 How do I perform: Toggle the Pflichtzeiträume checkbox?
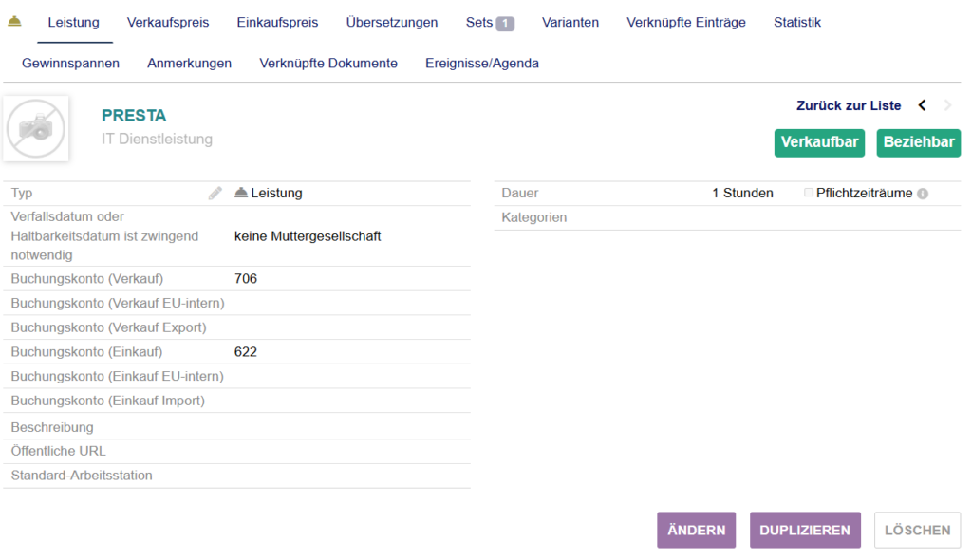tap(808, 193)
